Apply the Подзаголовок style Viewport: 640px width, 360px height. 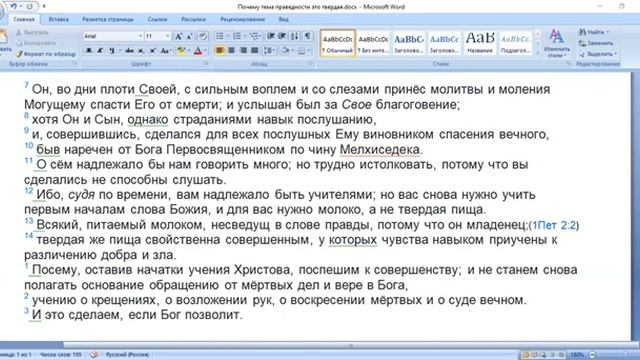pyautogui.click(x=515, y=43)
